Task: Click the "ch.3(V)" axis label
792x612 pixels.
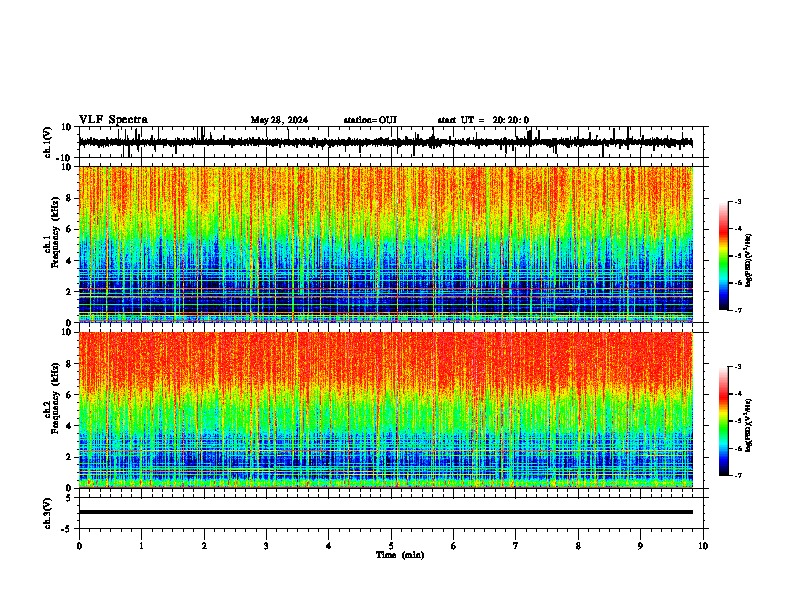Action: pos(48,513)
